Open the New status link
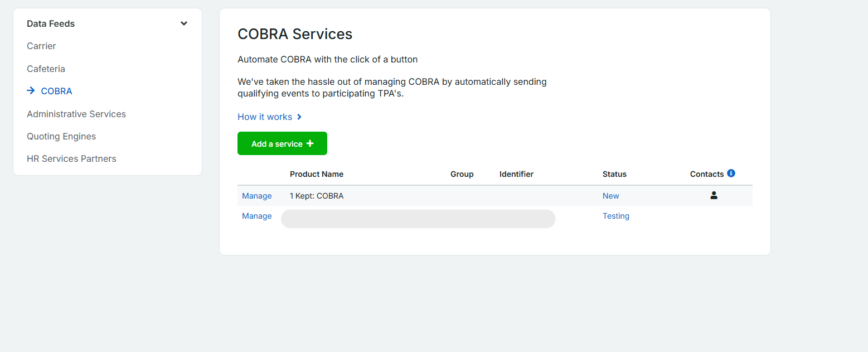The height and width of the screenshot is (352, 868). [611, 196]
